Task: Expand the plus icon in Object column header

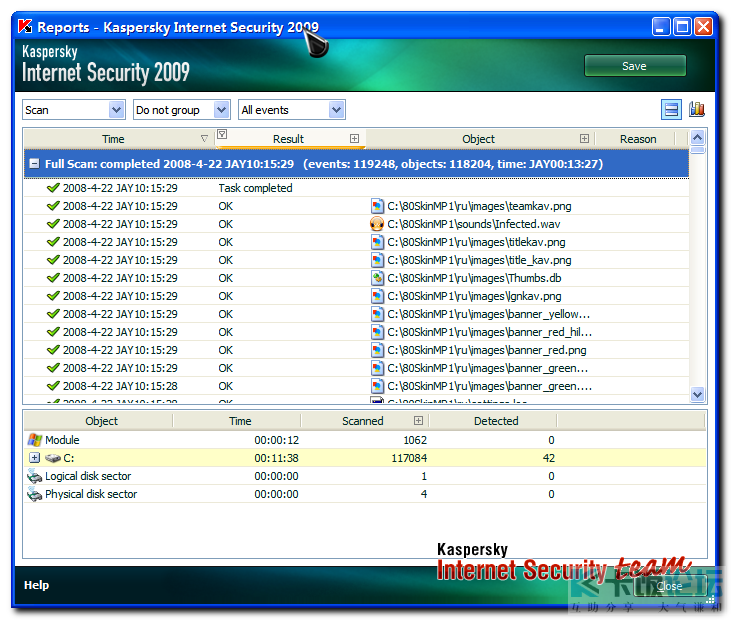Action: (x=584, y=138)
